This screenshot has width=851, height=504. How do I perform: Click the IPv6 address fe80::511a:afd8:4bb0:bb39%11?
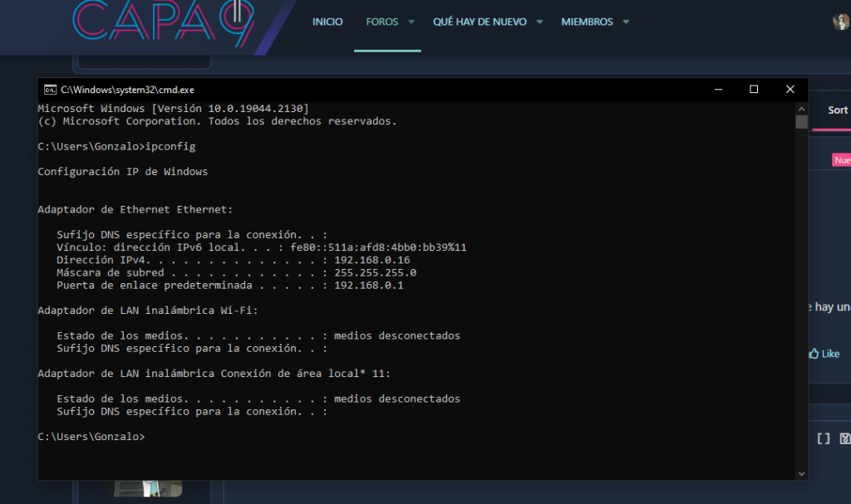tap(378, 247)
